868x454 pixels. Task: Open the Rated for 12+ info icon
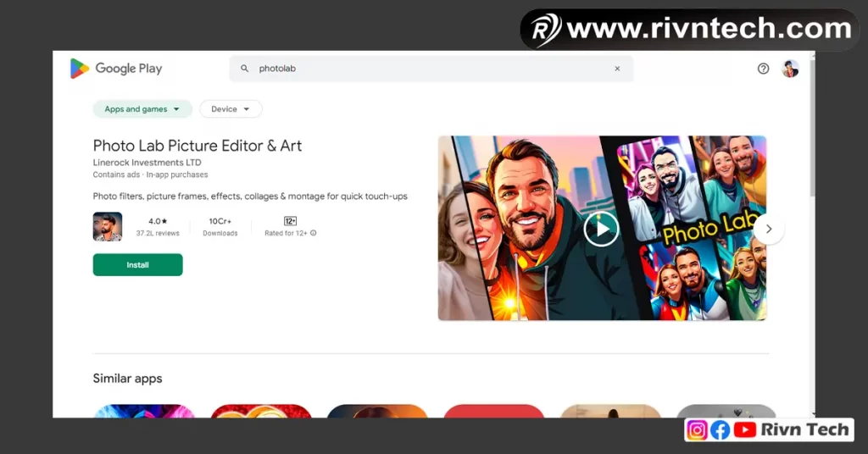pyautogui.click(x=314, y=234)
